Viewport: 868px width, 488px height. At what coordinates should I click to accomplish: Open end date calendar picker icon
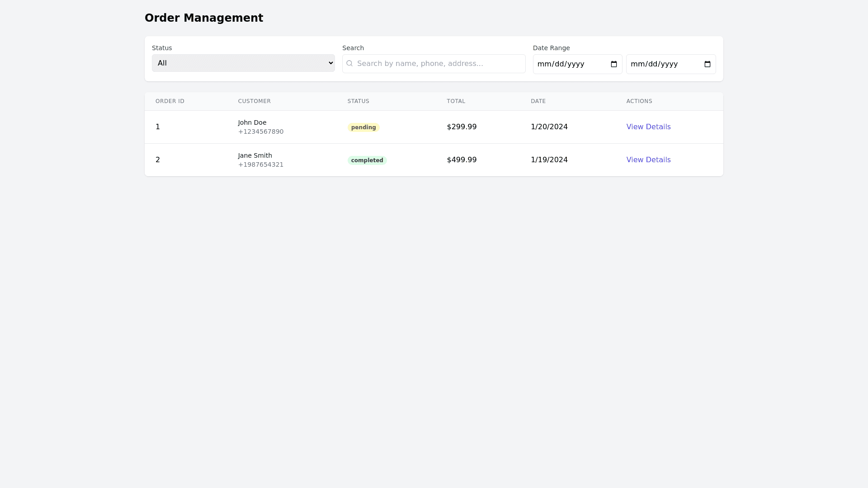click(708, 64)
